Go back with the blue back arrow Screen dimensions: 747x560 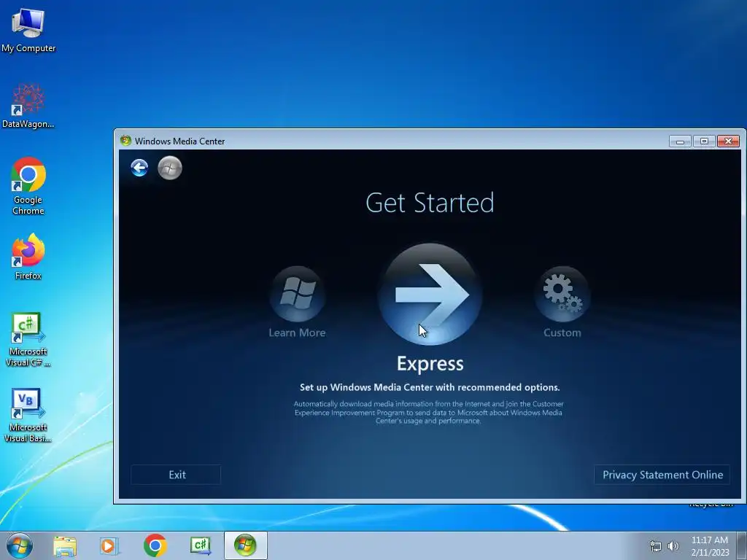tap(139, 168)
